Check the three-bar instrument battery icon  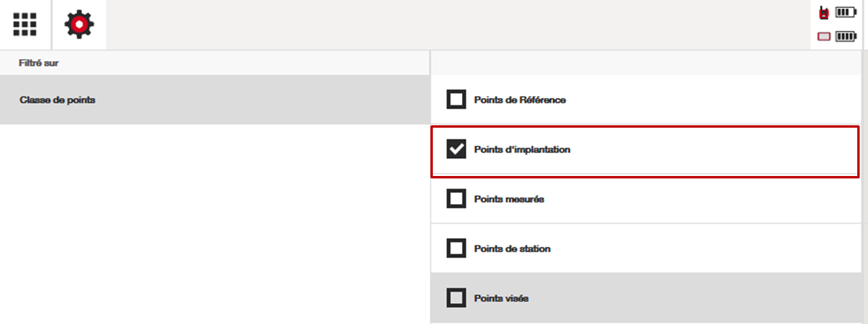click(x=845, y=12)
